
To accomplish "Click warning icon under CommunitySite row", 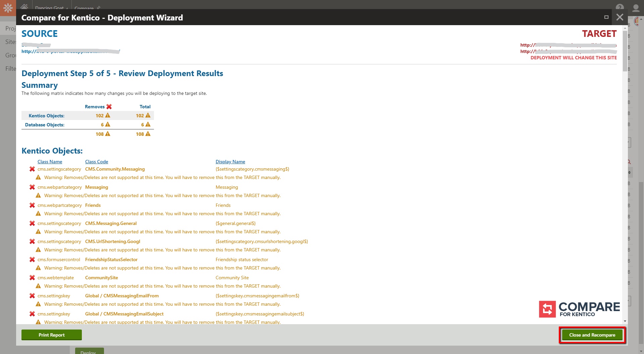I will pyautogui.click(x=38, y=286).
